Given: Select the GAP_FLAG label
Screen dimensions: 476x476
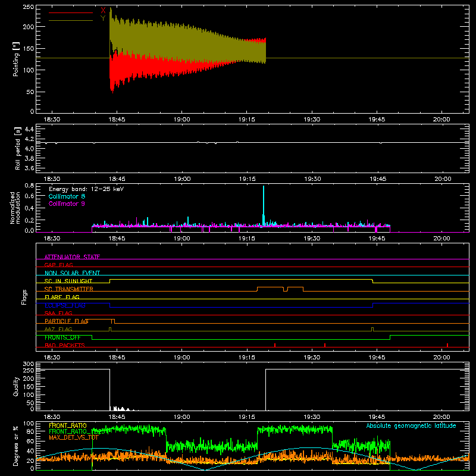Looking at the screenshot, I should click(x=58, y=265).
